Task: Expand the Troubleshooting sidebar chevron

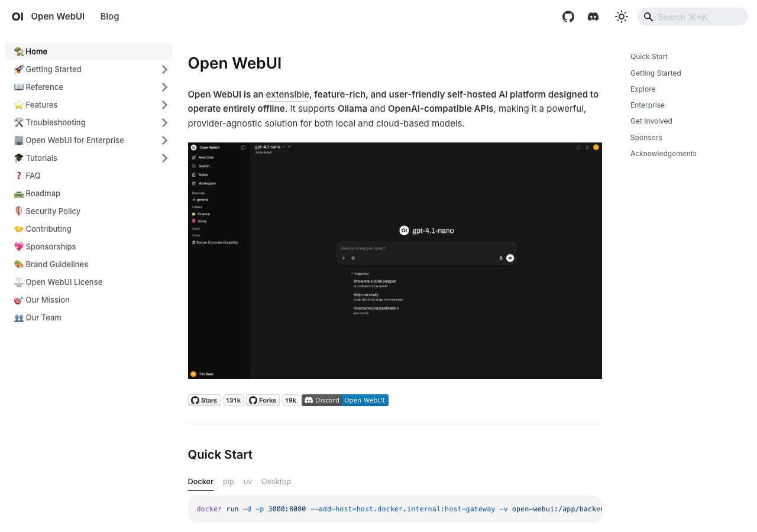Action: point(164,122)
